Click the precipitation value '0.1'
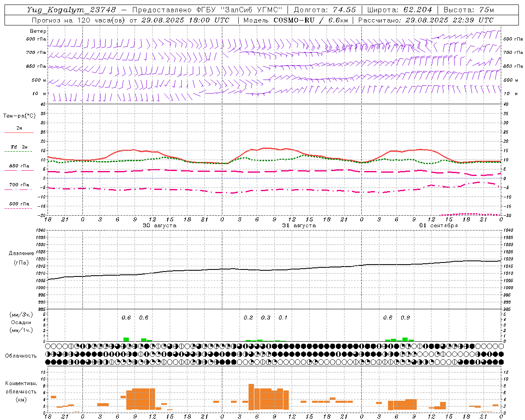 click(283, 318)
